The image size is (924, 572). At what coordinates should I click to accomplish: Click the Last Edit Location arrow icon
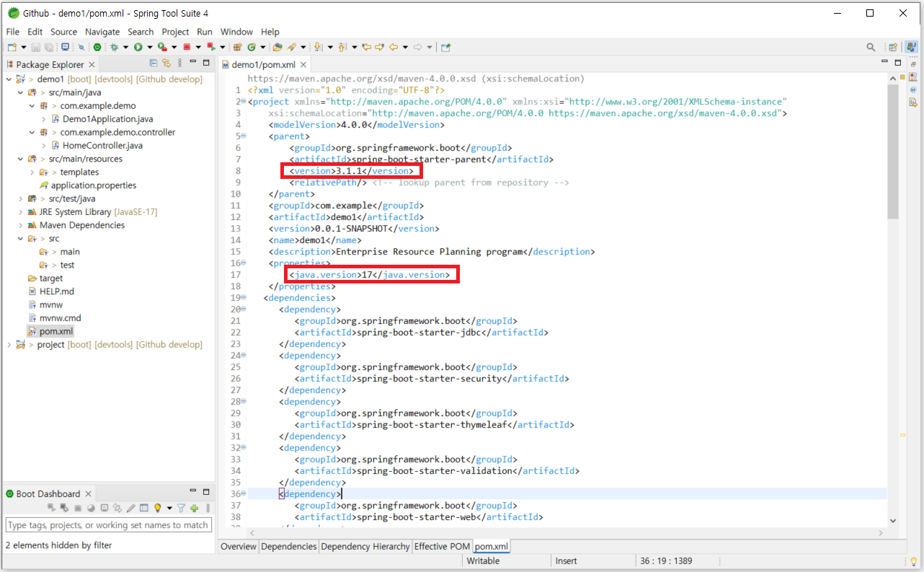click(367, 47)
